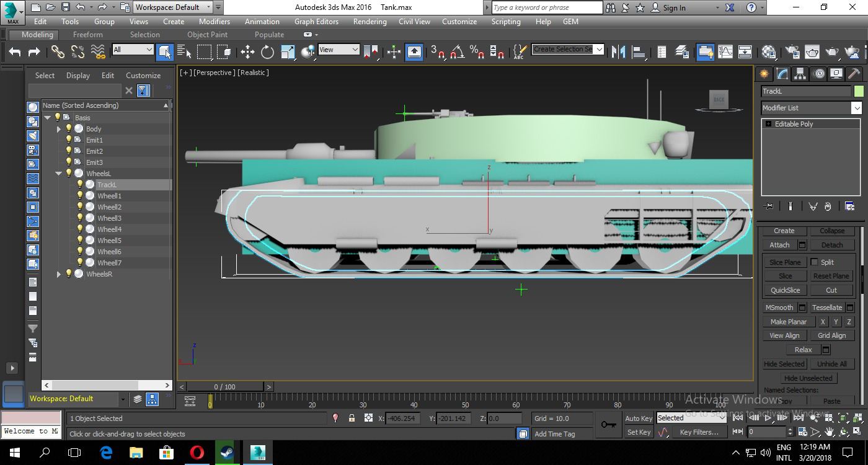Click the Tessellate button

coord(827,308)
